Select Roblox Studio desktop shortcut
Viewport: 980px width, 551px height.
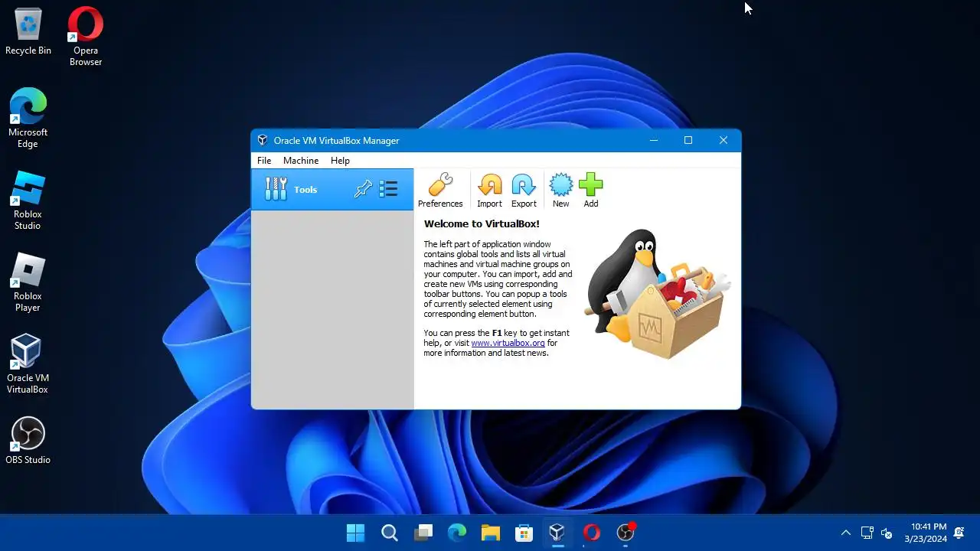tap(28, 201)
